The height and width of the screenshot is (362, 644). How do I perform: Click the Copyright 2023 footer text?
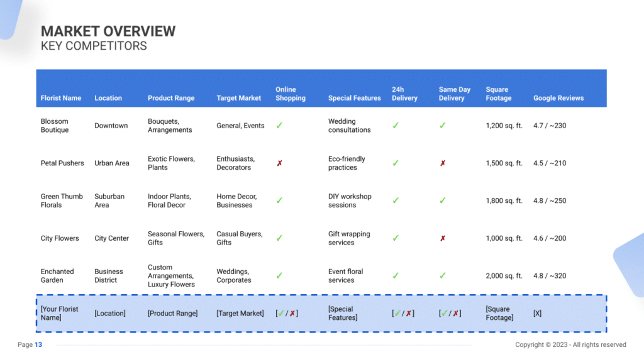(x=570, y=345)
